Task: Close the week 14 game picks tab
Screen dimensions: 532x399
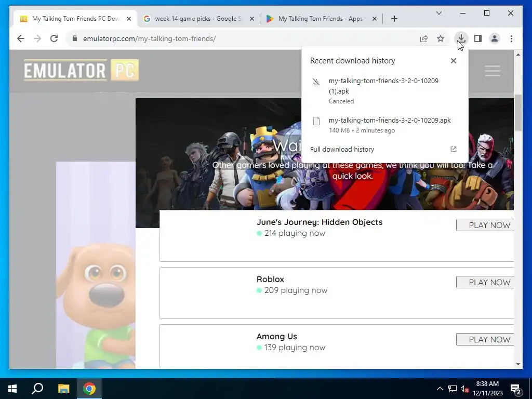Action: pos(252,19)
